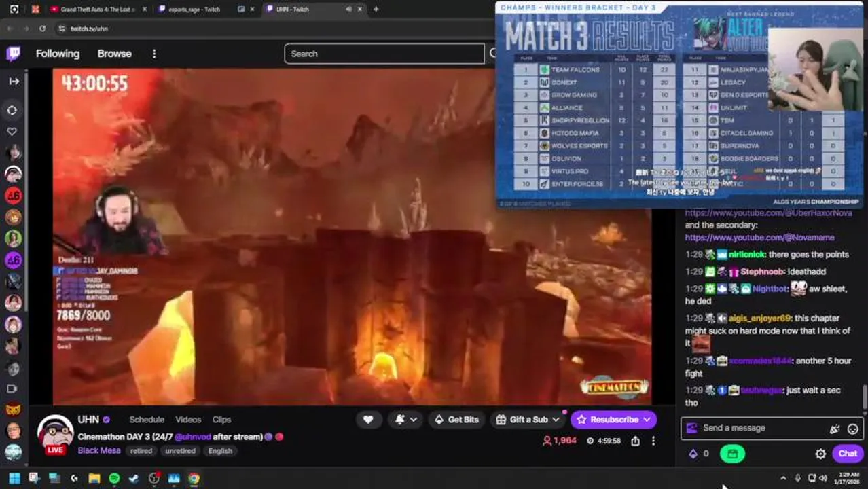Click the UHN channel name

point(88,420)
